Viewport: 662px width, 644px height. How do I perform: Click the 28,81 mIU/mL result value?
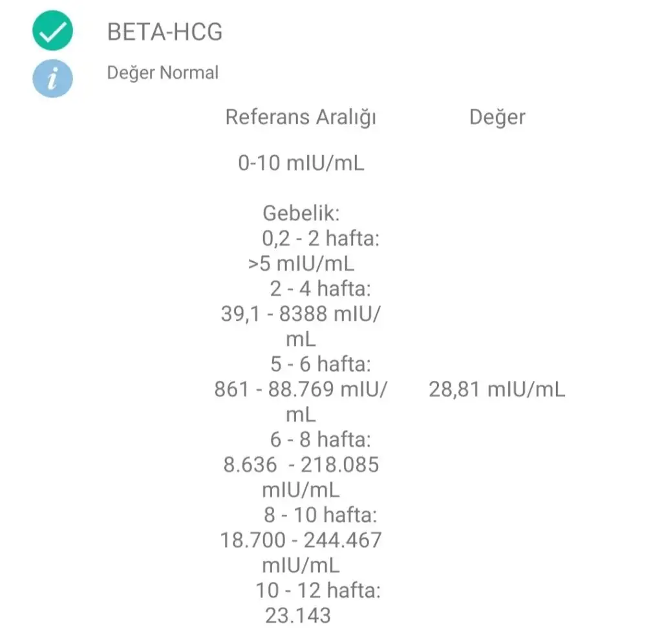497,389
